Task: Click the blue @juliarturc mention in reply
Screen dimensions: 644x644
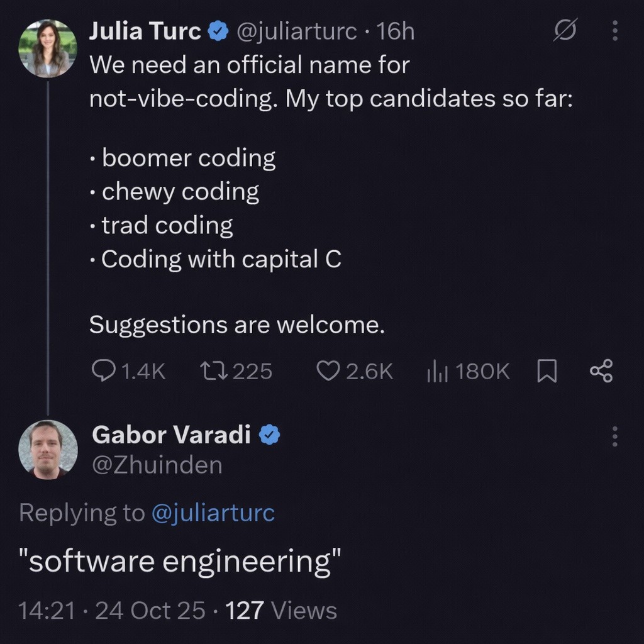Action: [x=213, y=513]
